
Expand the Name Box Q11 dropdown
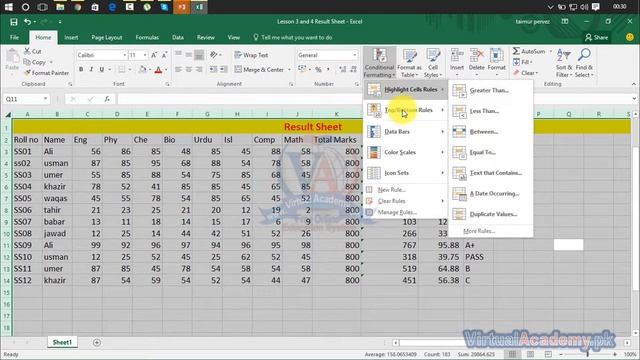pyautogui.click(x=45, y=99)
